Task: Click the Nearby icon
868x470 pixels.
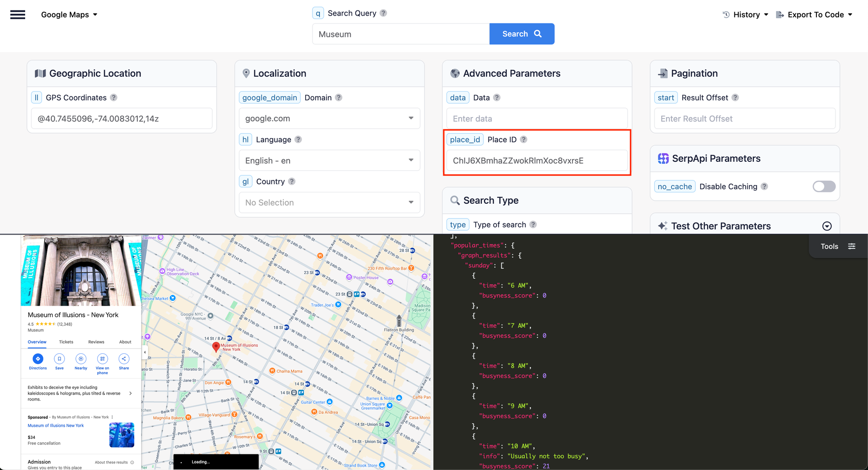Action: click(81, 359)
